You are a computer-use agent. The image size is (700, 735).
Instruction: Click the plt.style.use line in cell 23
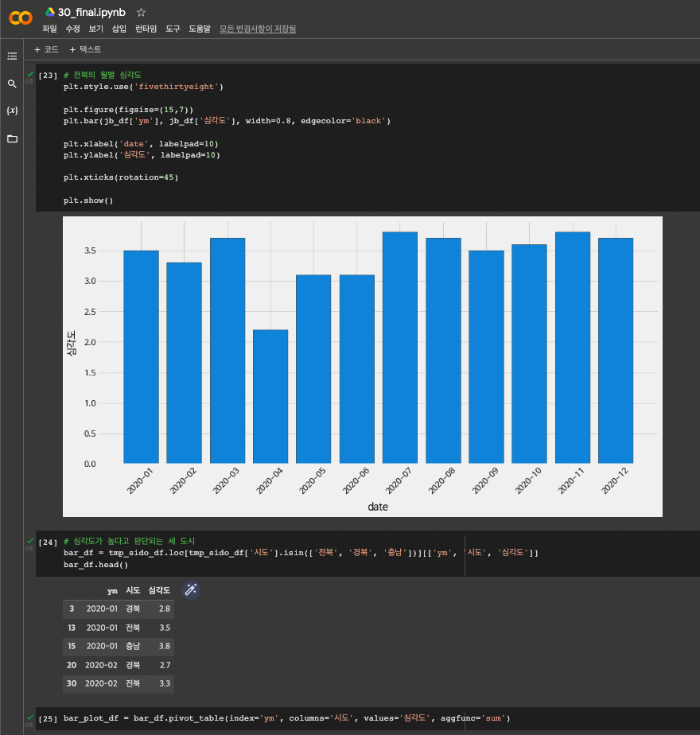click(x=143, y=87)
